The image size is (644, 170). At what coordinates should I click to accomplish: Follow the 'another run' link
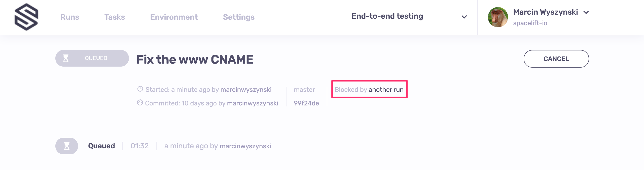click(386, 90)
